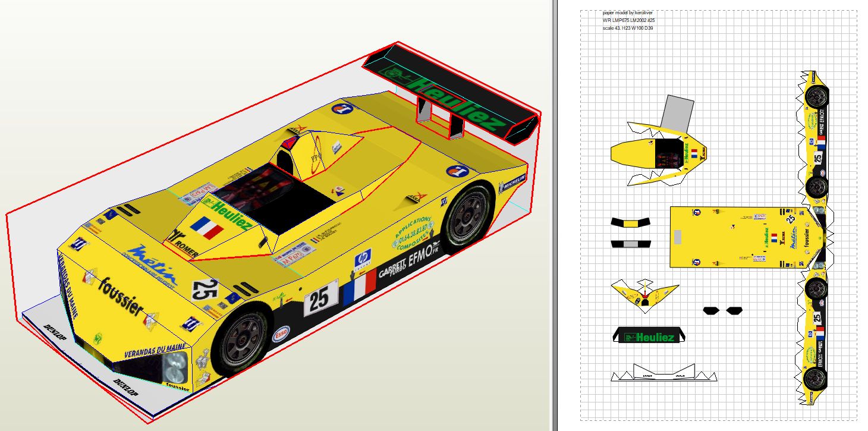Select the grey-and-black striped strip piece
This screenshot has height=431, width=868.
[x=631, y=244]
